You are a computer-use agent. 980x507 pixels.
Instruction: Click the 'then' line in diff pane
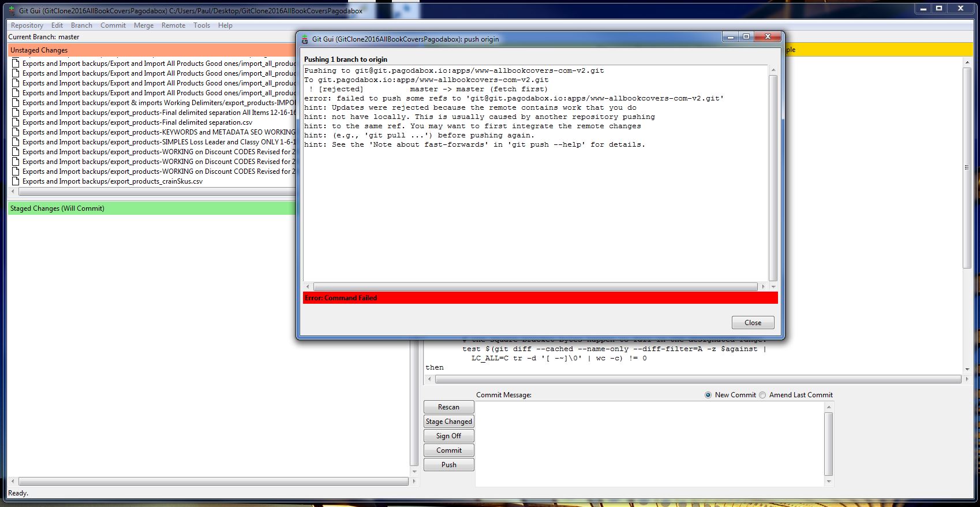tap(435, 367)
